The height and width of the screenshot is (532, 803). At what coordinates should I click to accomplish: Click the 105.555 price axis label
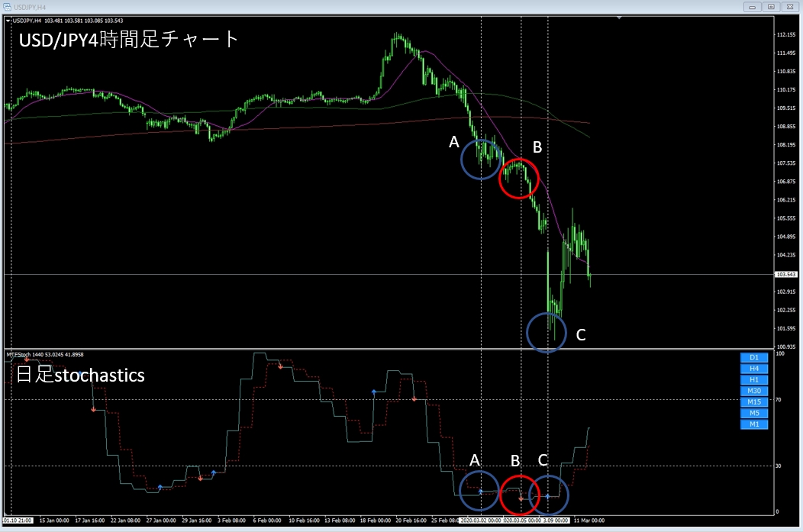point(785,218)
